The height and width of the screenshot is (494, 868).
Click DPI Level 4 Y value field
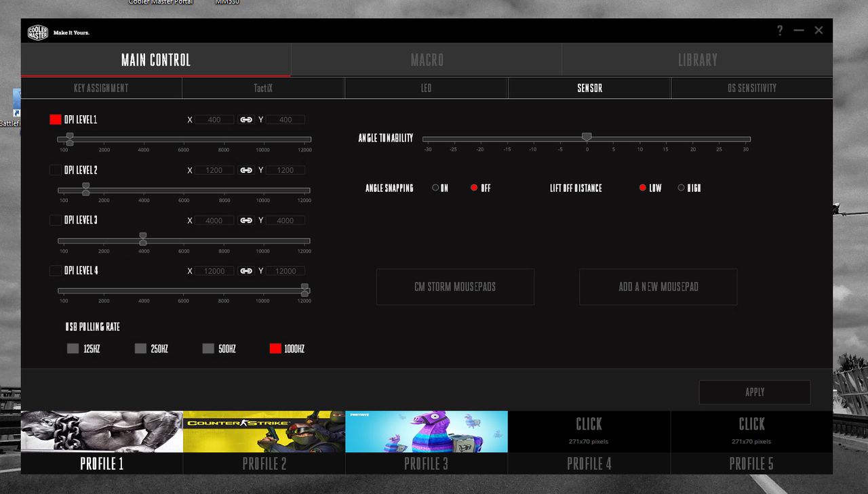click(285, 270)
